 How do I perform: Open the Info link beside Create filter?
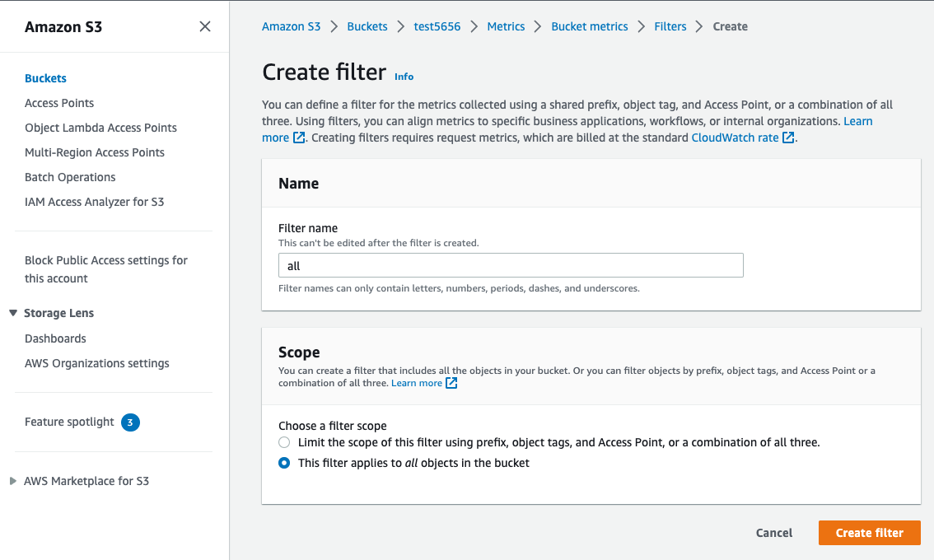(x=404, y=76)
